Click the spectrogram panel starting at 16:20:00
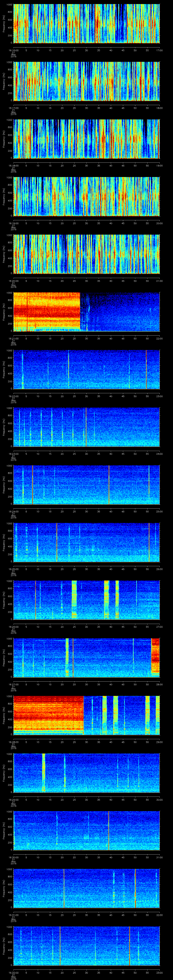The width and height of the screenshot is (173, 980). tap(87, 254)
